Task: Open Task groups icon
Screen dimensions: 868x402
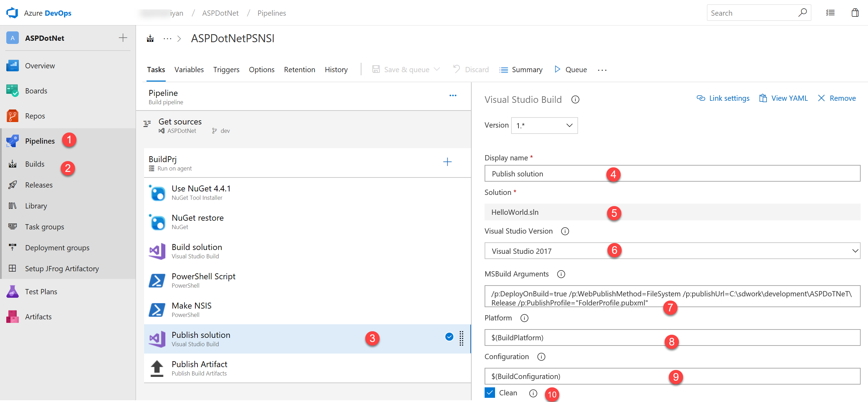Action: [x=13, y=227]
